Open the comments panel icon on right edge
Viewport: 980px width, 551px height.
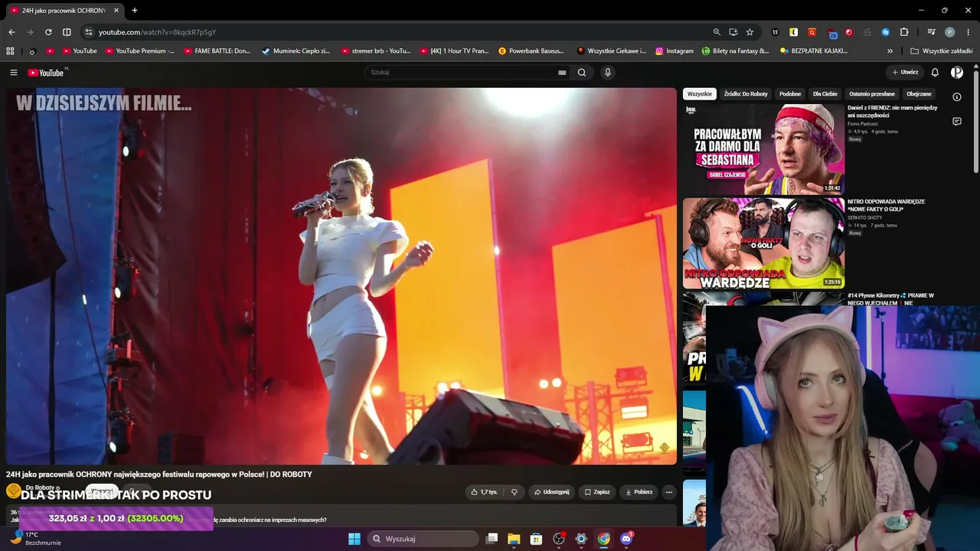pos(957,122)
